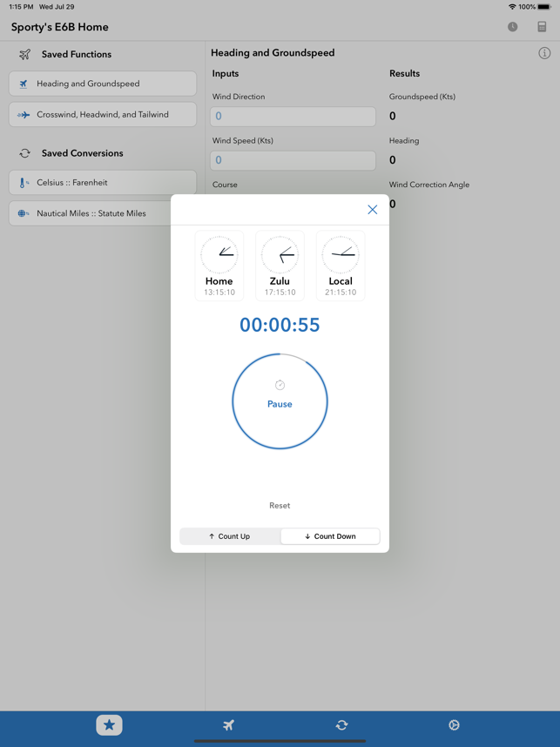Click the airplane icon beside Saved Functions
The width and height of the screenshot is (560, 747).
coord(24,54)
